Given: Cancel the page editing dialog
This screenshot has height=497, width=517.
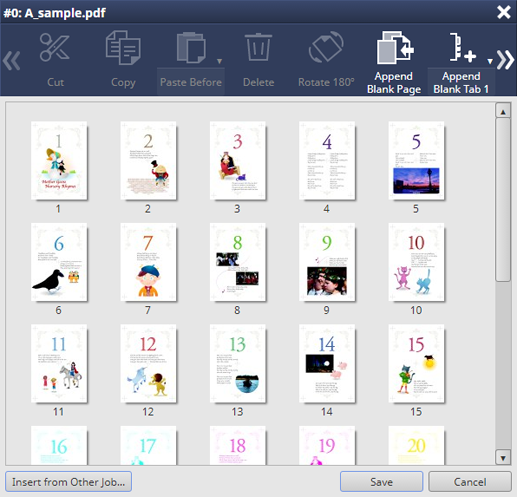Looking at the screenshot, I should [x=470, y=482].
